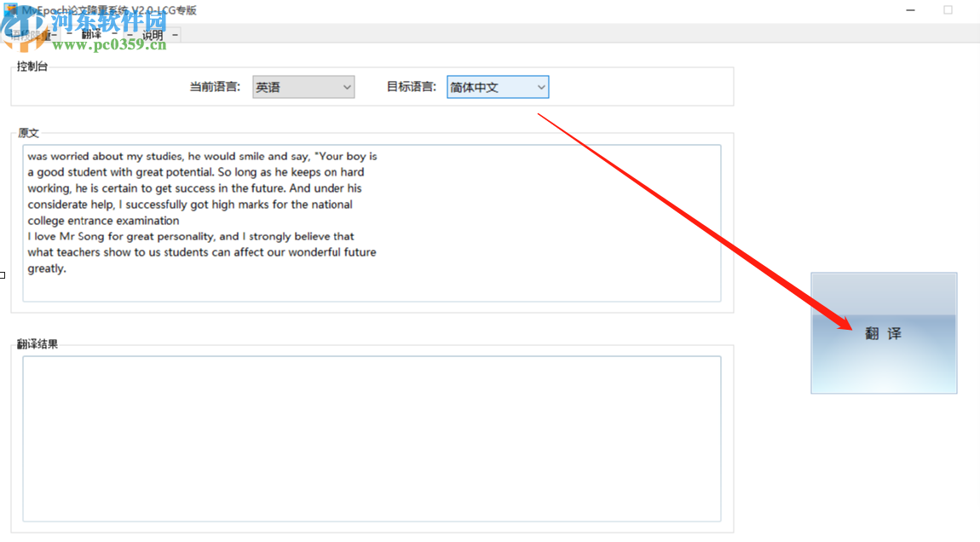Screen dimensions: 980x542
Task: Click the word "greatly." in source text
Action: pyautogui.click(x=47, y=268)
